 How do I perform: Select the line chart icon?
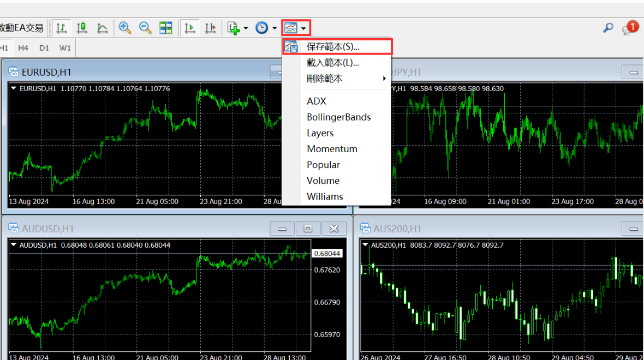[102, 28]
